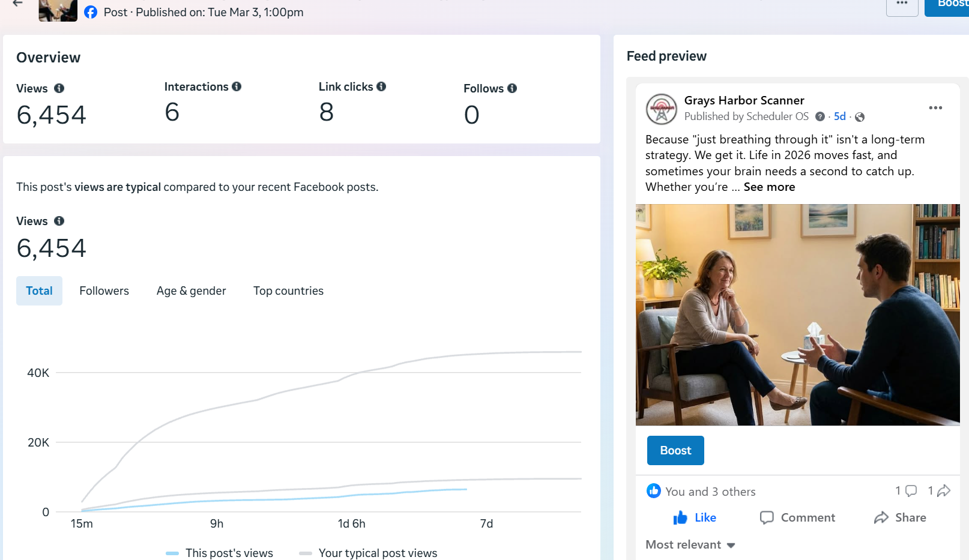
Task: Click the therapy session post image
Action: pyautogui.click(x=797, y=315)
